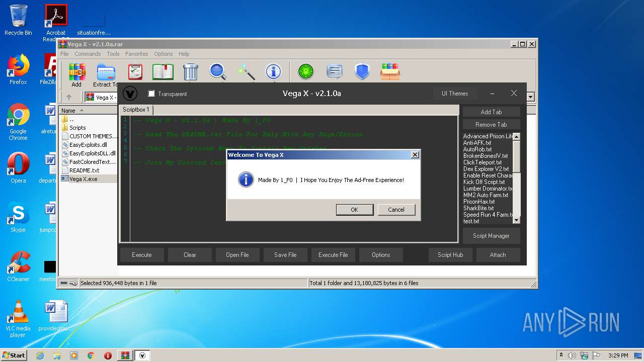Click the WinRAR up-one-level arrow
644x362 pixels.
pyautogui.click(x=69, y=97)
